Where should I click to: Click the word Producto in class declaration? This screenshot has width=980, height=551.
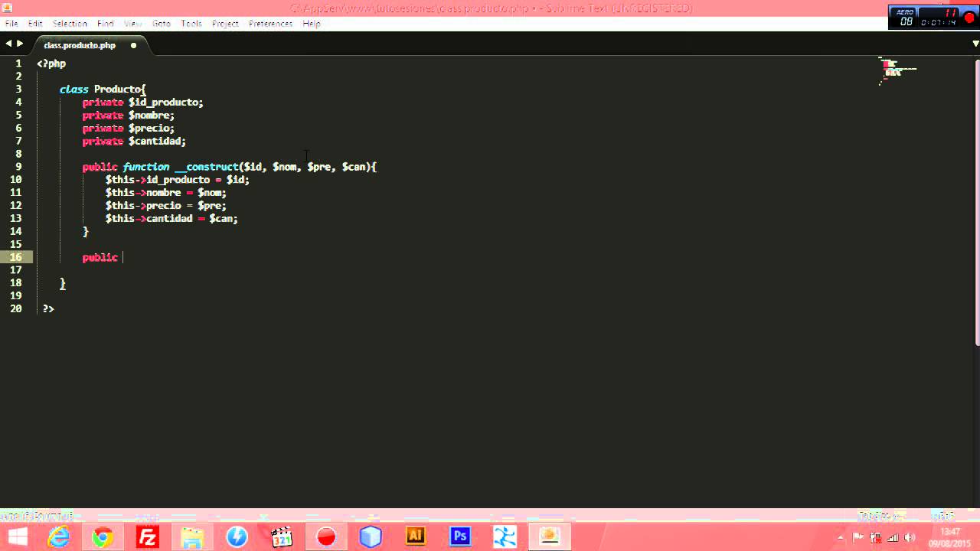click(x=116, y=90)
